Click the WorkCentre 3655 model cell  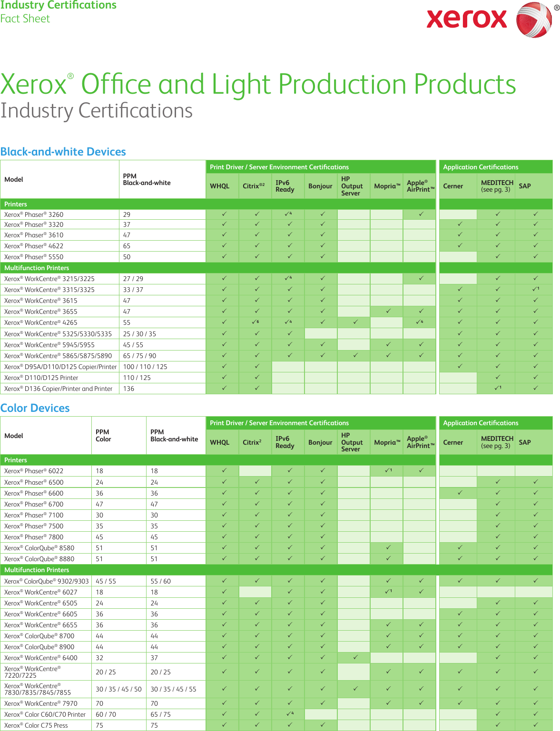(60, 312)
